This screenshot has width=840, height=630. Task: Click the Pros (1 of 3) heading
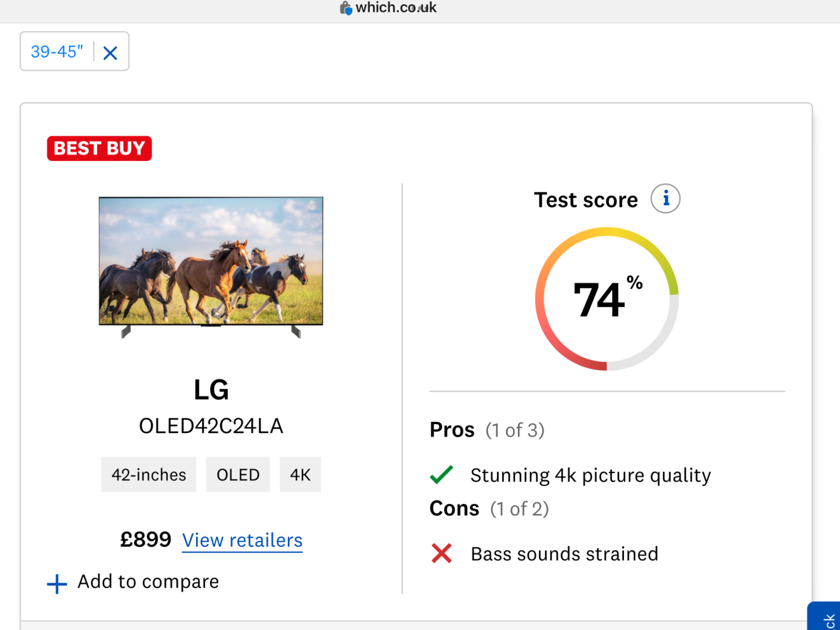[487, 430]
